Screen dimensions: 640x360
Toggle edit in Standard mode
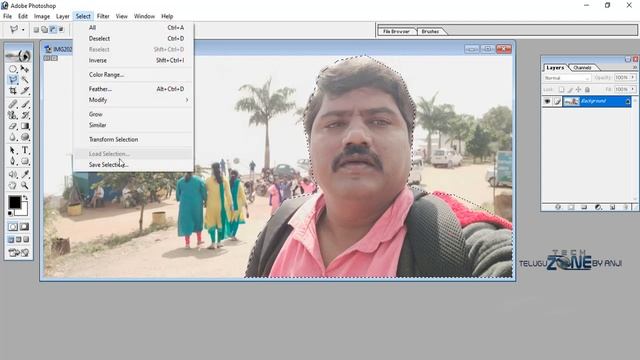pos(13,227)
